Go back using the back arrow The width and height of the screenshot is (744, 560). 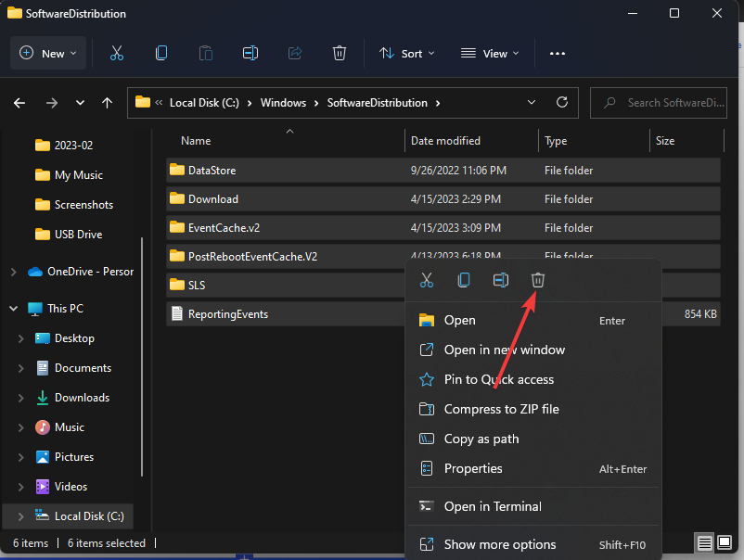point(19,103)
